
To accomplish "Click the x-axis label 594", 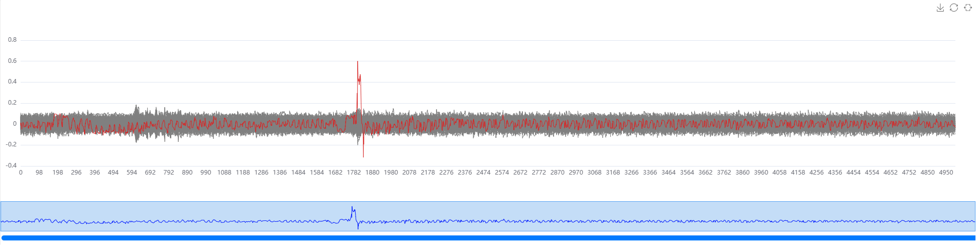I will pyautogui.click(x=132, y=173).
